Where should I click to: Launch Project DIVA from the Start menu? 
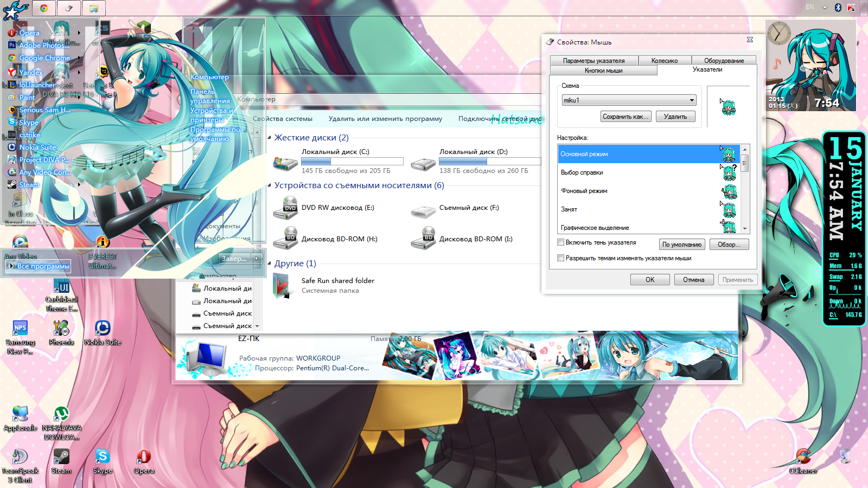(39, 160)
